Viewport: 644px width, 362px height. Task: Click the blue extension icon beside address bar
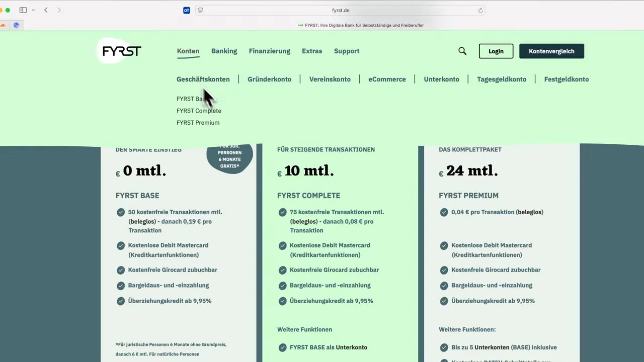click(187, 10)
